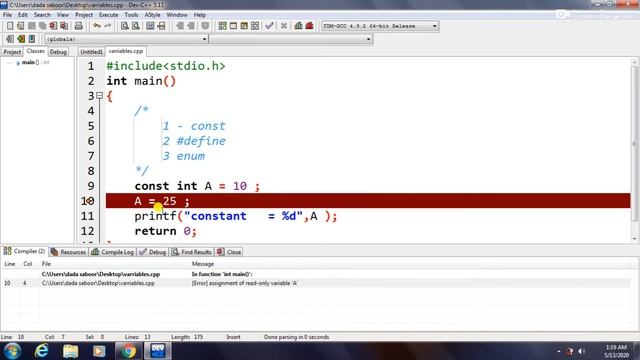
Task: Switch to the Debug sidebar tab
Action: 58,52
